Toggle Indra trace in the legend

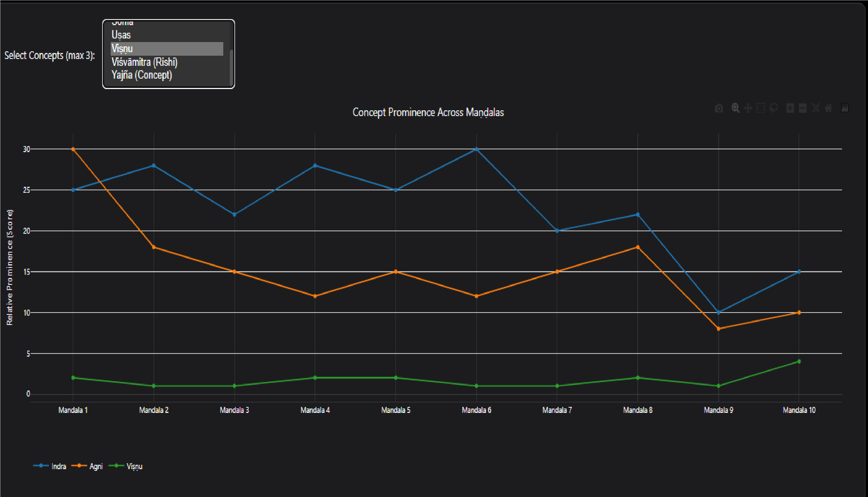click(x=58, y=466)
